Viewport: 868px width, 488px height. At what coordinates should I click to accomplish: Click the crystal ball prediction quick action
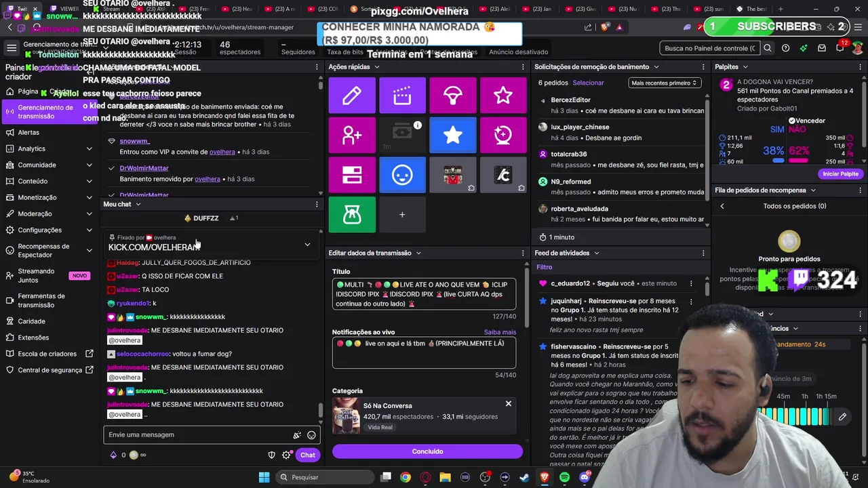pyautogui.click(x=503, y=135)
